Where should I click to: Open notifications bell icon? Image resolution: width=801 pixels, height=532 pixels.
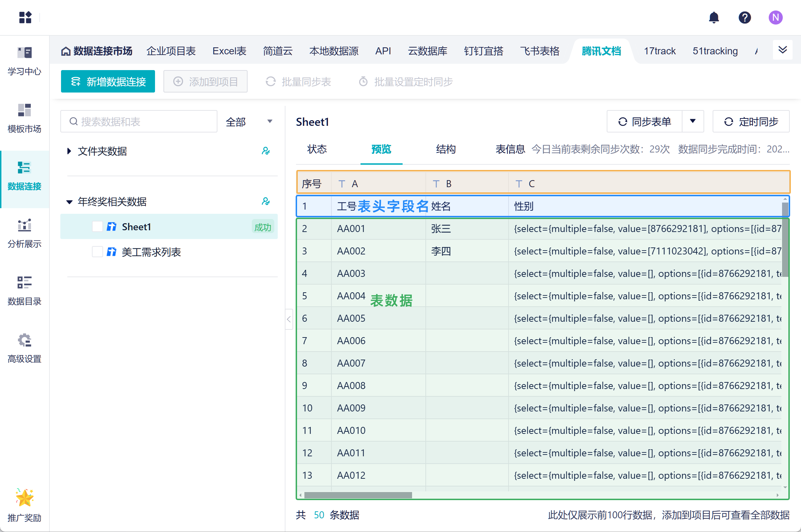[714, 18]
